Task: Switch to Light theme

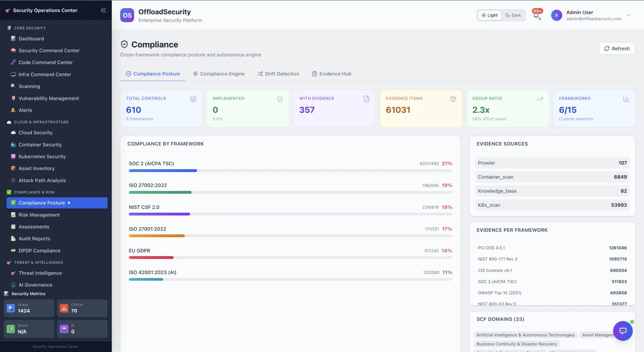Action: click(489, 15)
